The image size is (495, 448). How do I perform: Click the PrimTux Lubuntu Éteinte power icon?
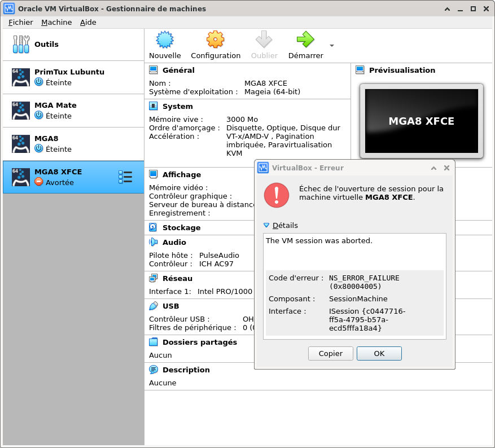(x=38, y=82)
